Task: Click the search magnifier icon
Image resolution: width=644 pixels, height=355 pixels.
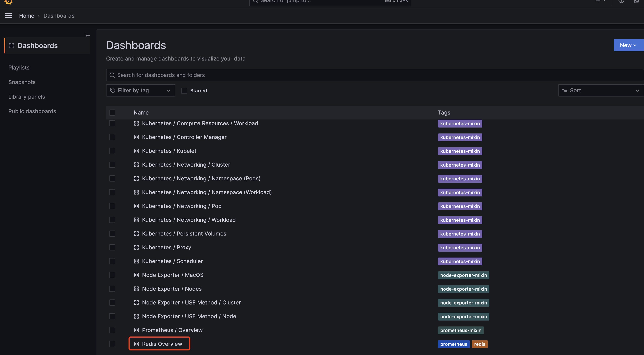Action: tap(112, 75)
